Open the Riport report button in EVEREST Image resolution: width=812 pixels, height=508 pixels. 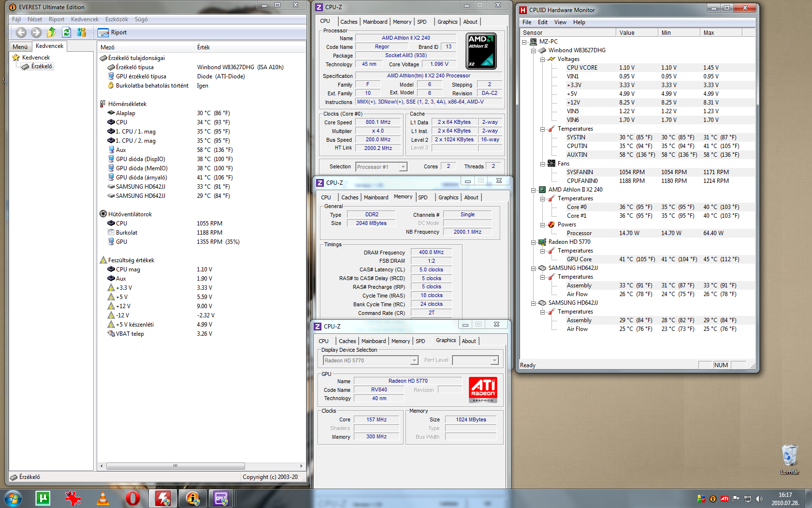coord(112,32)
